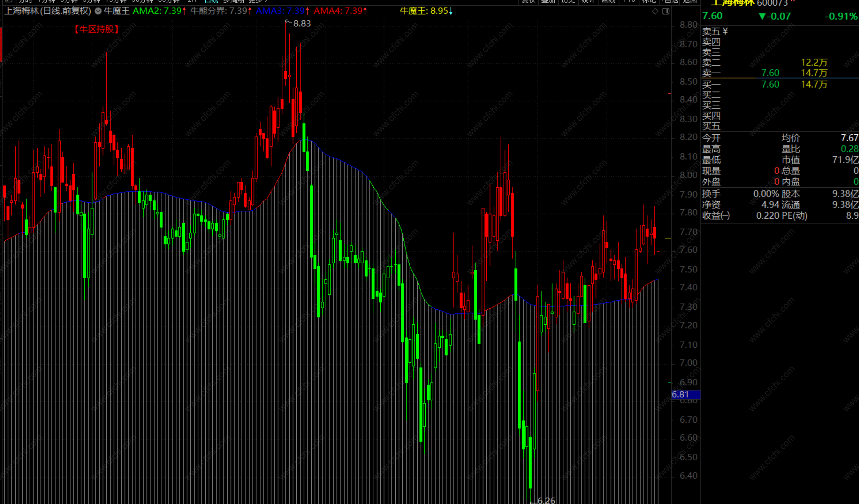Click the red R marker beside 600073

point(793,2)
